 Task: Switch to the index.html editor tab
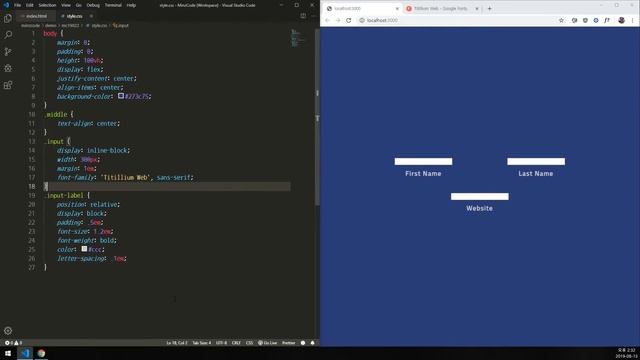(x=36, y=16)
